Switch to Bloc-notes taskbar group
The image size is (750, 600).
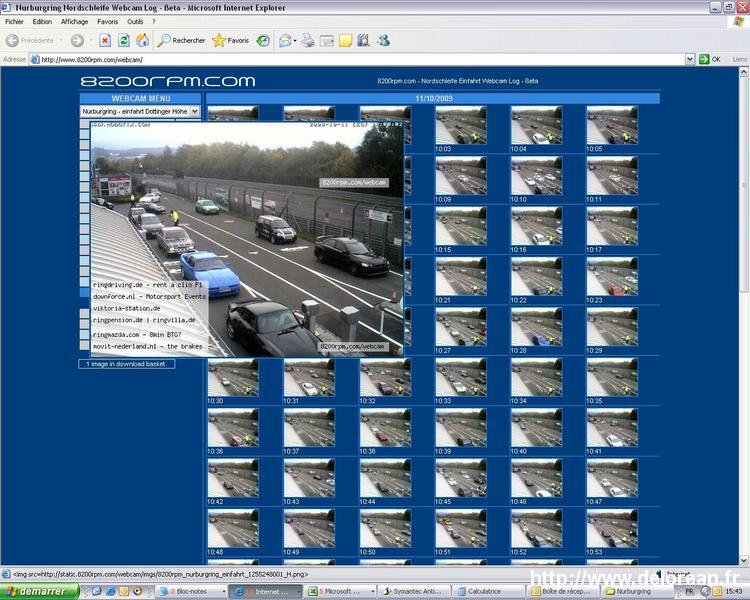pos(192,592)
